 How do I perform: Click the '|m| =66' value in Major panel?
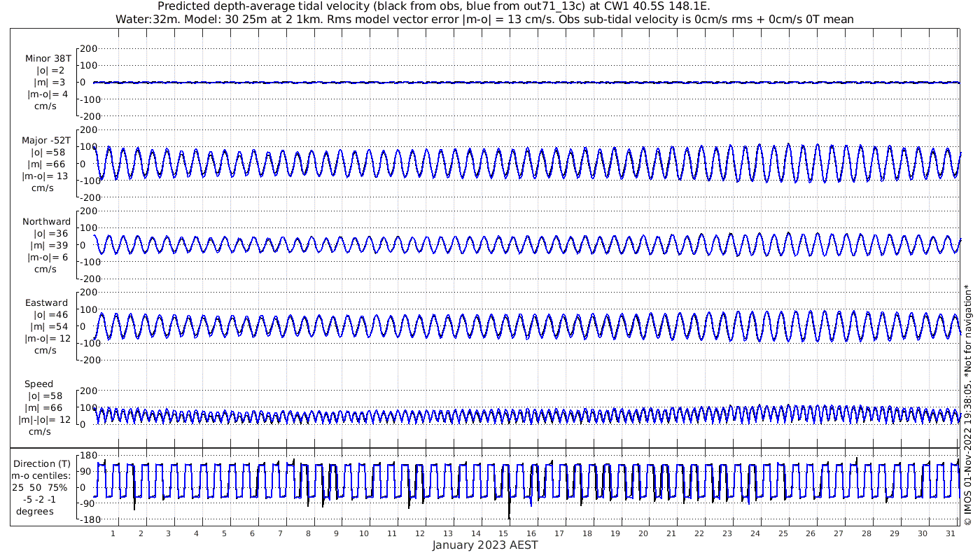tap(46, 164)
